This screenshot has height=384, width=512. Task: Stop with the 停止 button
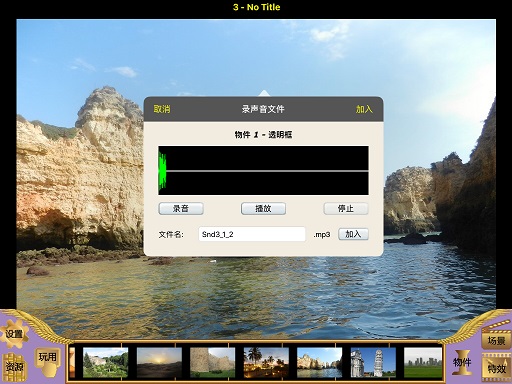pyautogui.click(x=346, y=209)
